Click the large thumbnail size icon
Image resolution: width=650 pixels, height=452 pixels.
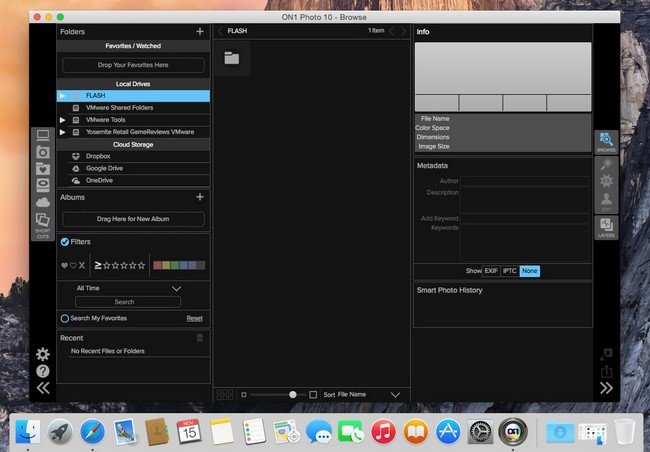pos(313,395)
